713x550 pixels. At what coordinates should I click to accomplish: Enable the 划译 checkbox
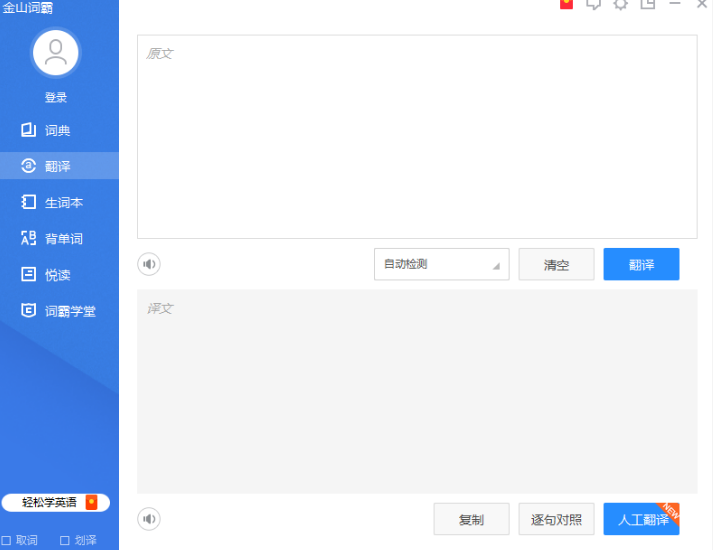point(65,540)
